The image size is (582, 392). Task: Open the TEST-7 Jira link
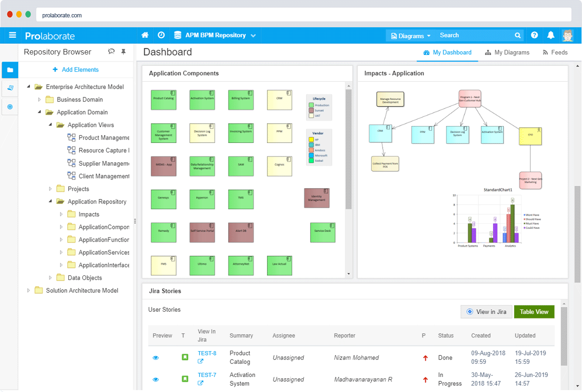coord(207,375)
